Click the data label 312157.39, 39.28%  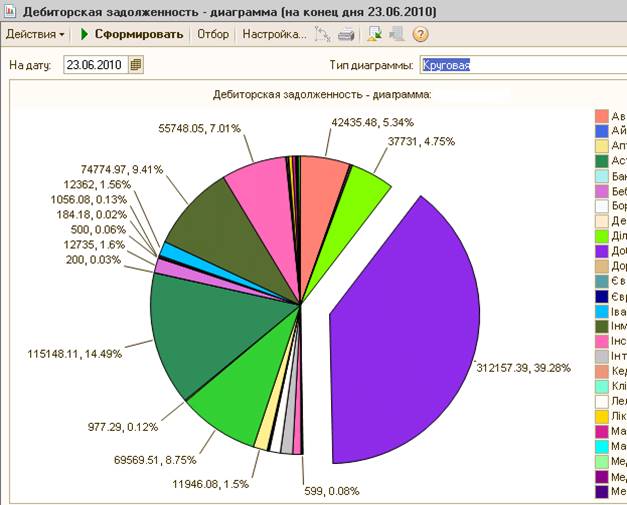[x=523, y=368]
